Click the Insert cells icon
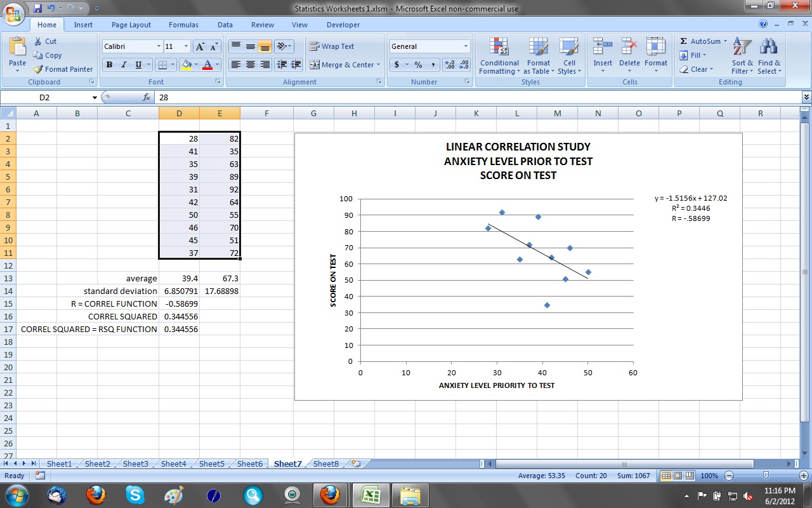Screen dimensions: 812x508 [x=602, y=46]
